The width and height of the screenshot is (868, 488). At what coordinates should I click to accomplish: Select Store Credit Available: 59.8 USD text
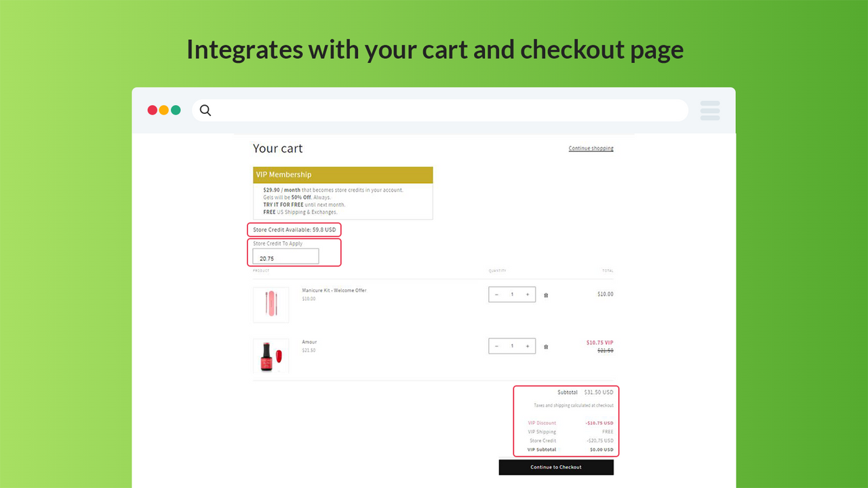[294, 230]
